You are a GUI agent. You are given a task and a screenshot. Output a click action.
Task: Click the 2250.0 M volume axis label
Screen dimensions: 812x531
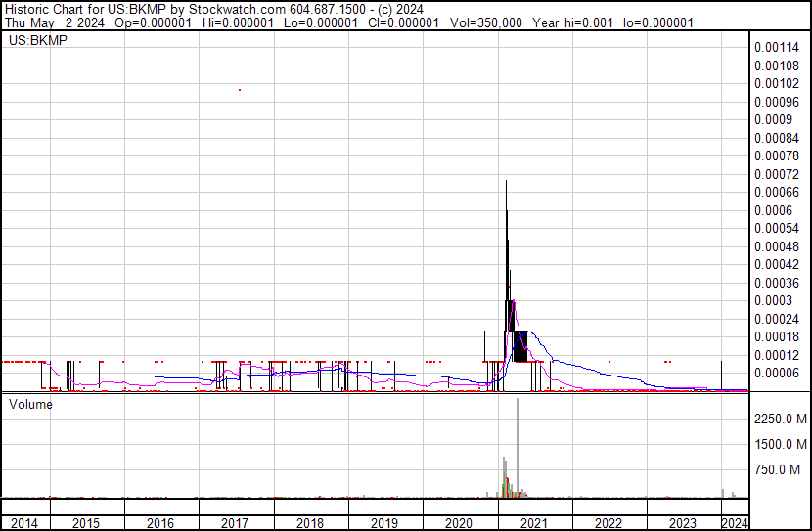coord(781,420)
